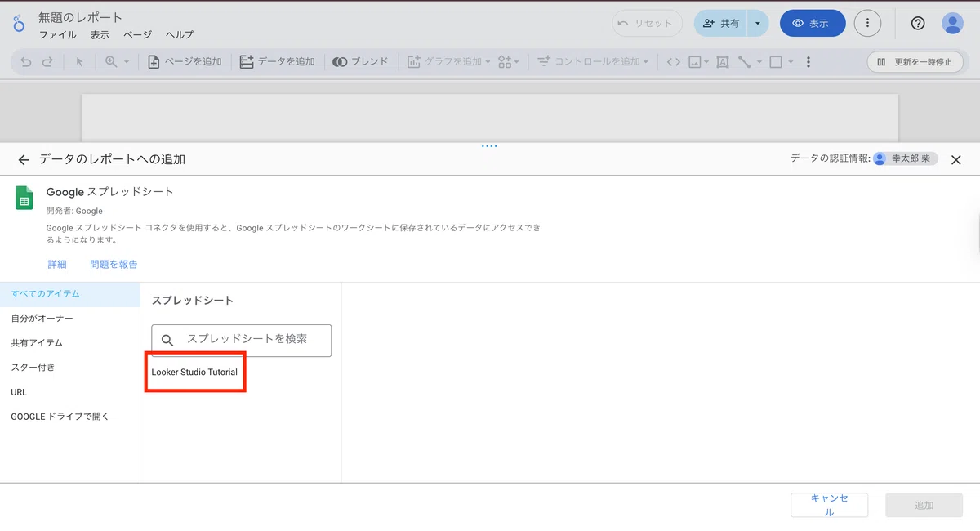Select the pointer selection mode tool

pyautogui.click(x=79, y=62)
